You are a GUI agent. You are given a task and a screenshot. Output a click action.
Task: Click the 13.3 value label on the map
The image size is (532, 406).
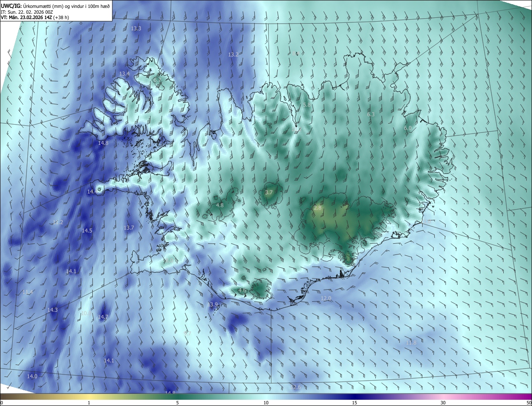(136, 29)
